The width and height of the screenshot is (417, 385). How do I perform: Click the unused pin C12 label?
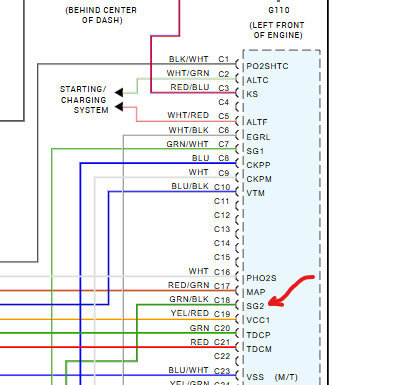click(222, 215)
